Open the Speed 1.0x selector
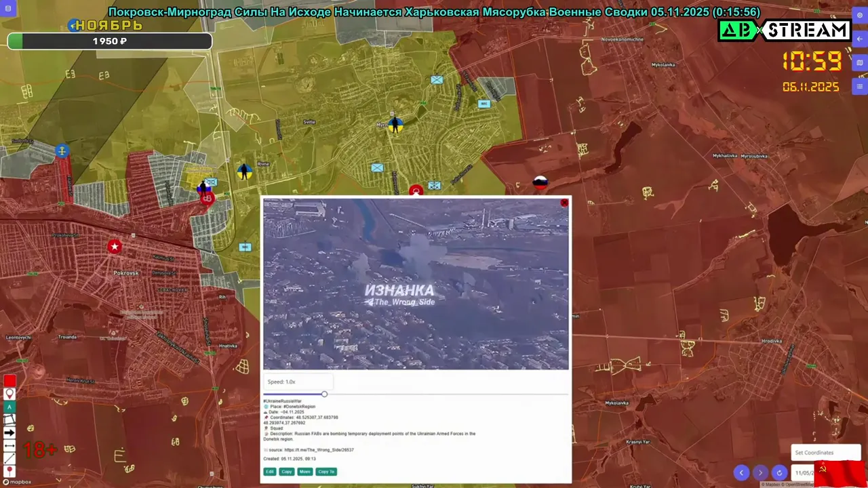Image resolution: width=868 pixels, height=488 pixels. click(x=298, y=382)
